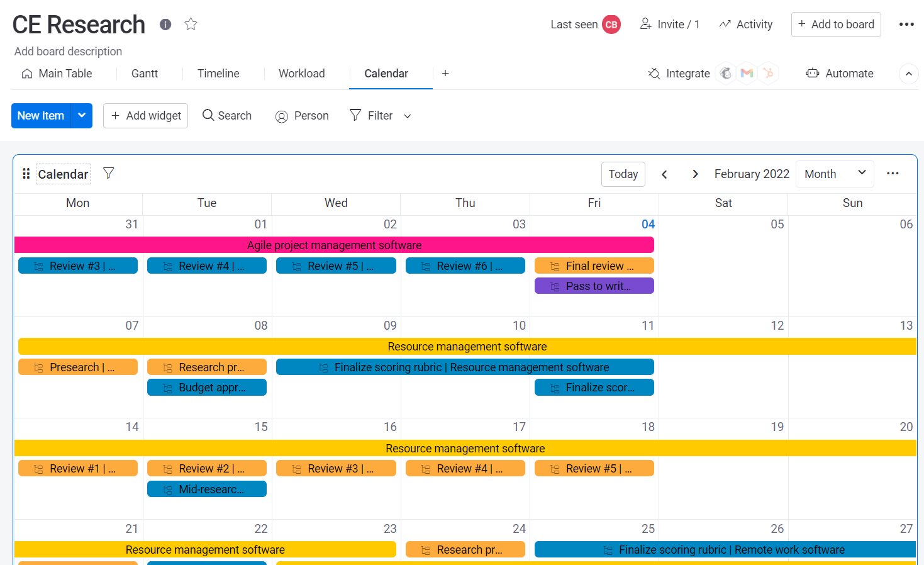Open the Filter dropdown chevron
This screenshot has width=924, height=565.
pyautogui.click(x=407, y=116)
